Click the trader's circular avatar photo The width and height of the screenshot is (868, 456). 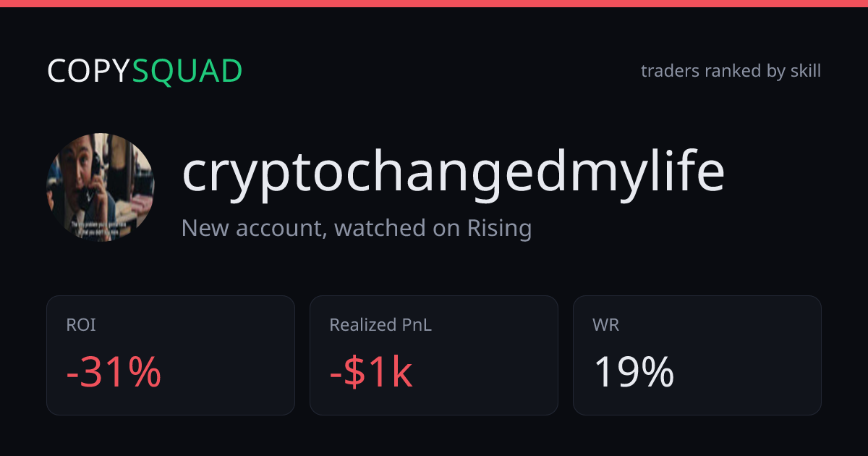[101, 187]
